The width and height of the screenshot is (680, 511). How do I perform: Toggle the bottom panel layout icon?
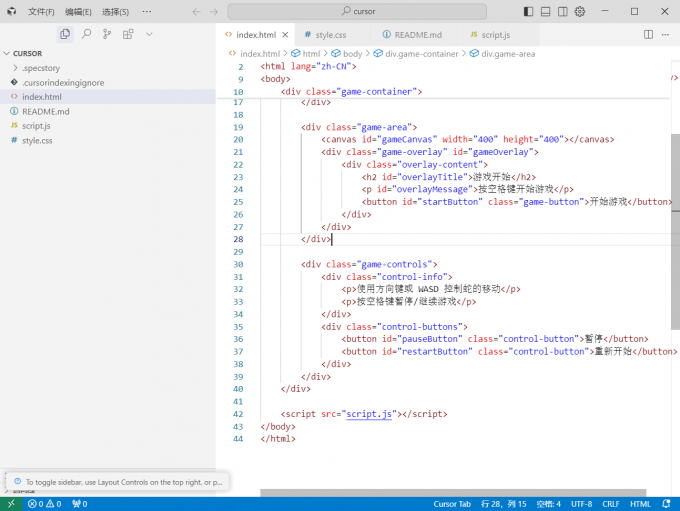click(x=546, y=12)
